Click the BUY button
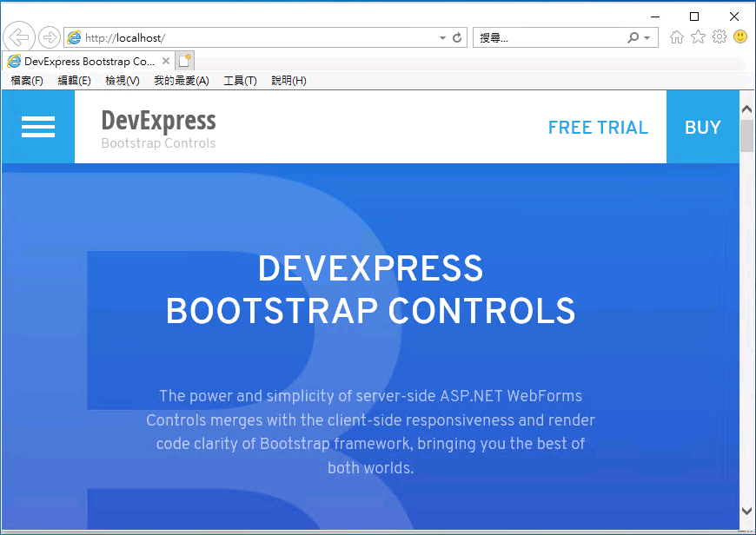The height and width of the screenshot is (535, 756). point(702,128)
